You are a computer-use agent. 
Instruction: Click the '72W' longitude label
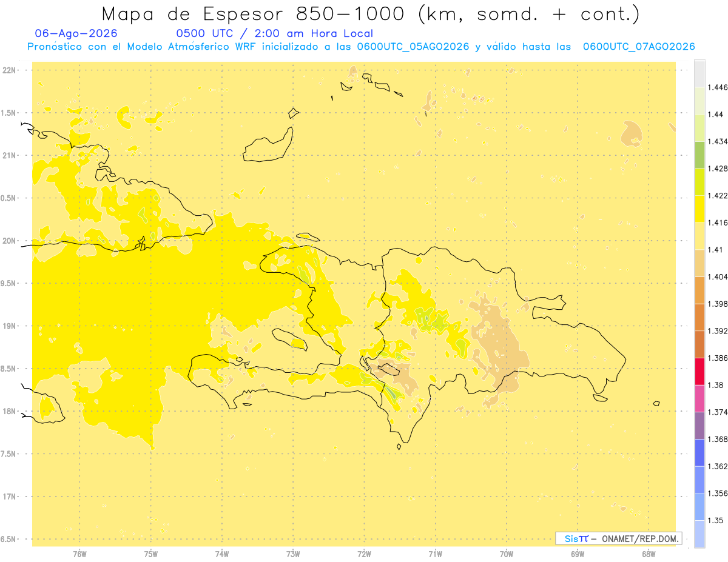point(364,554)
